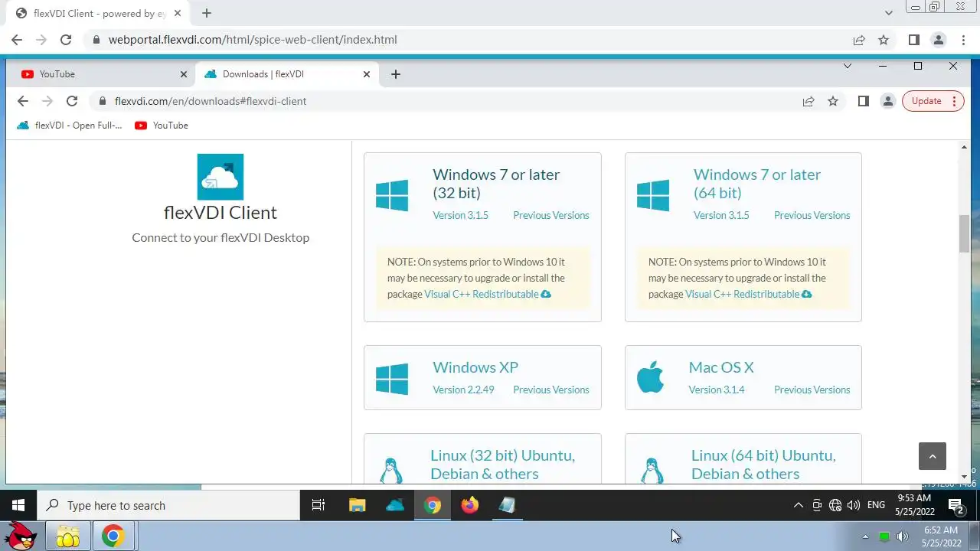980x551 pixels.
Task: Click the 32 bit Windows logo icon
Action: tap(392, 195)
